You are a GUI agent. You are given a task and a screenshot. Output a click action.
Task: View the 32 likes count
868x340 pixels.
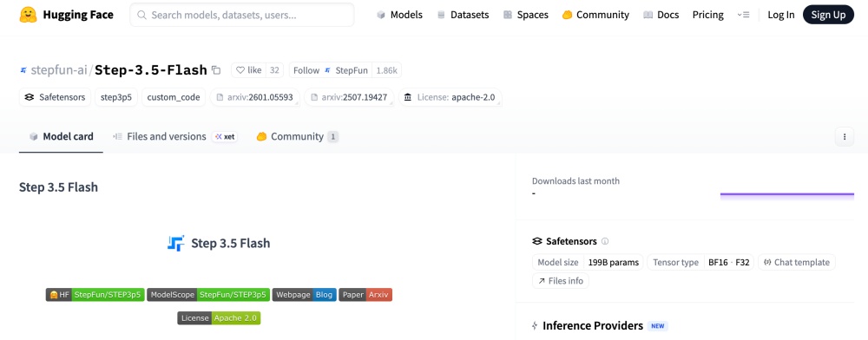(x=274, y=70)
